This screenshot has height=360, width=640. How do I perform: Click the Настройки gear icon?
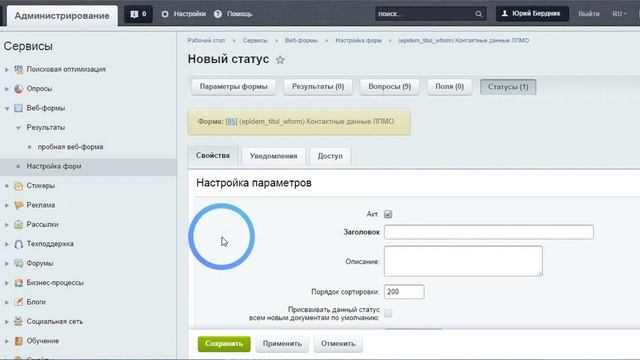point(164,14)
